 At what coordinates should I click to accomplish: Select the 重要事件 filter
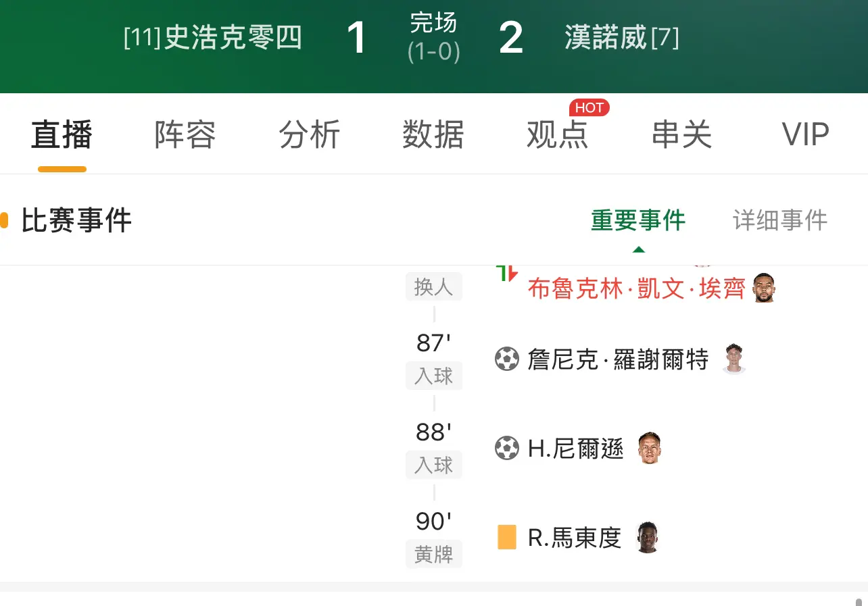coord(638,220)
